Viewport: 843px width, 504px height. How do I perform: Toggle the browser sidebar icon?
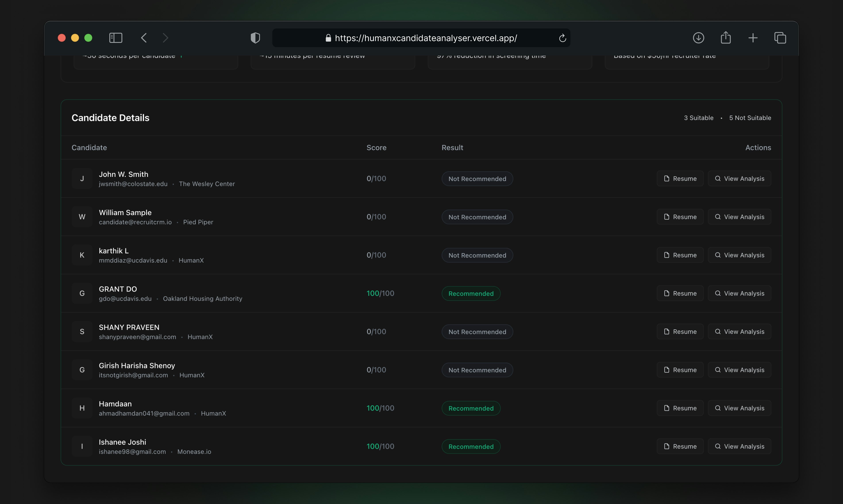tap(115, 38)
